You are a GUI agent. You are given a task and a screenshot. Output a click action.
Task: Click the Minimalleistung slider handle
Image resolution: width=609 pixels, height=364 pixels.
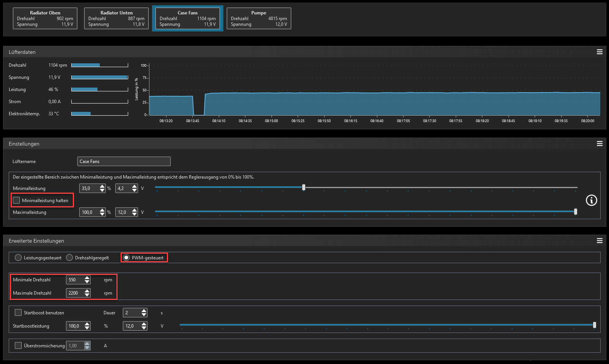click(x=304, y=187)
